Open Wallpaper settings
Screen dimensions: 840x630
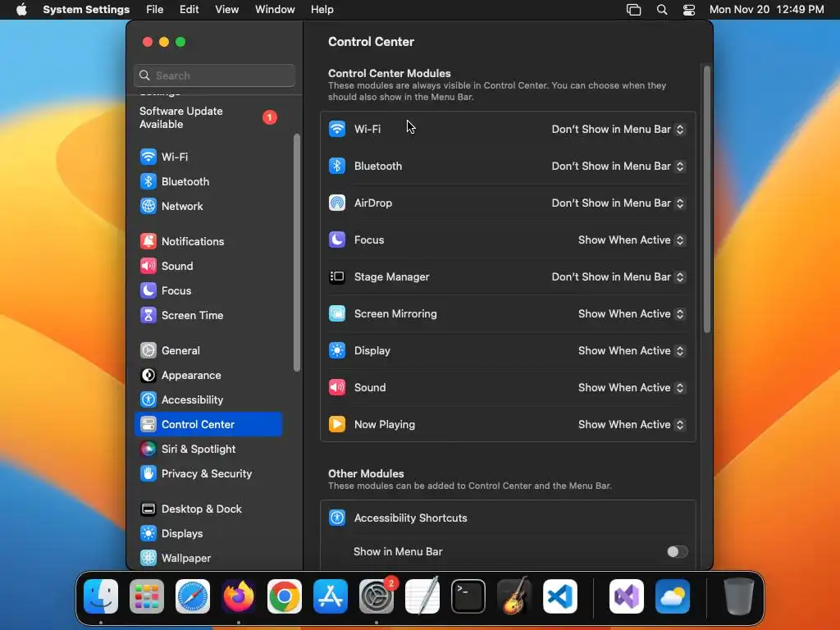(x=208, y=559)
